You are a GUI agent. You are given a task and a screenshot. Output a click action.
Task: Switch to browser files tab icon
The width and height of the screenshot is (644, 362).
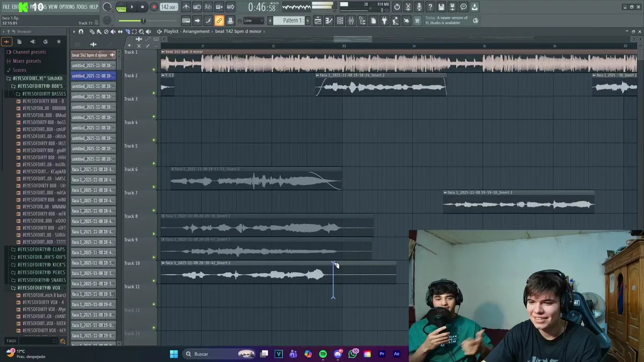[x=19, y=42]
